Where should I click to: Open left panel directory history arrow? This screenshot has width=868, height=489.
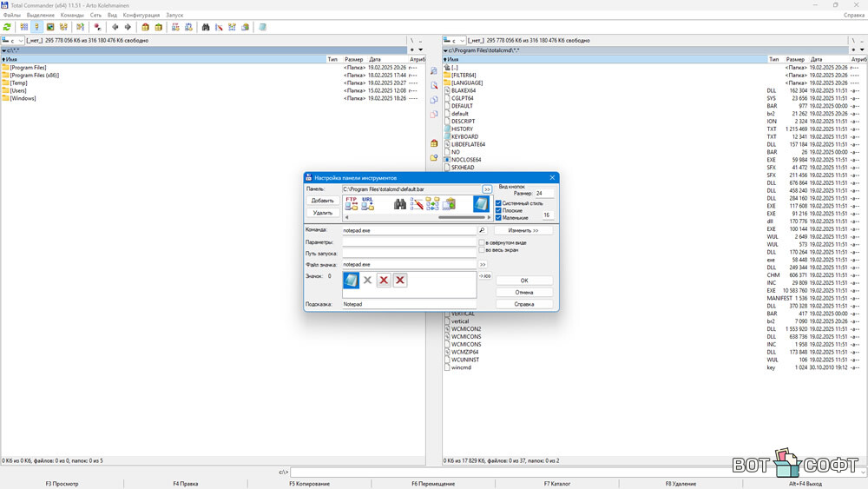point(421,50)
